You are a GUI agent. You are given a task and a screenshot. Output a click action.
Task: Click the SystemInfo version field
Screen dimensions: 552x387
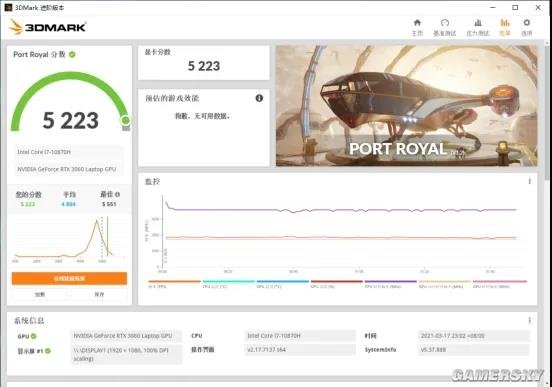pos(474,350)
